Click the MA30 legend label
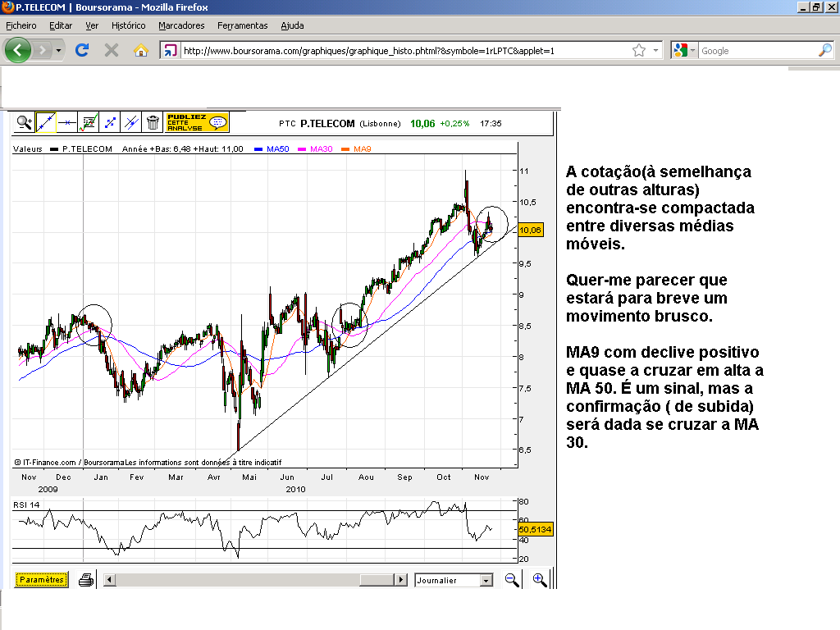840x630 pixels. coord(321,149)
